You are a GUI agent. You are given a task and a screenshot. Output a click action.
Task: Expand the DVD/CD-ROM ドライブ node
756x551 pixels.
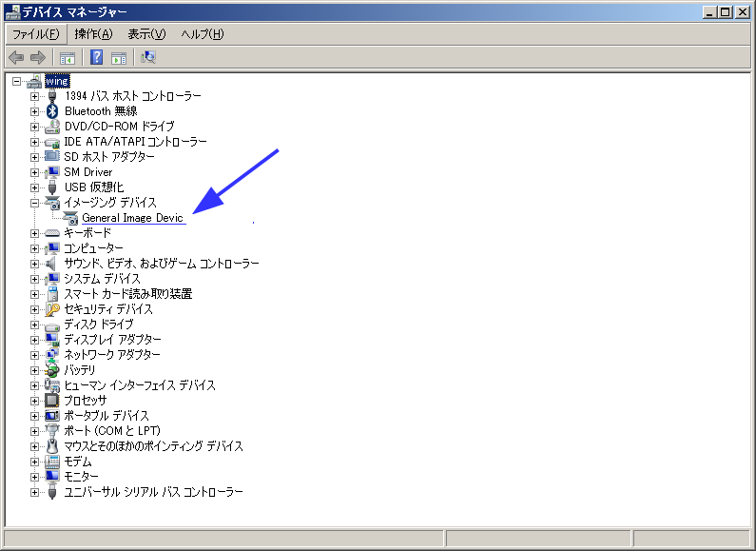[34, 127]
